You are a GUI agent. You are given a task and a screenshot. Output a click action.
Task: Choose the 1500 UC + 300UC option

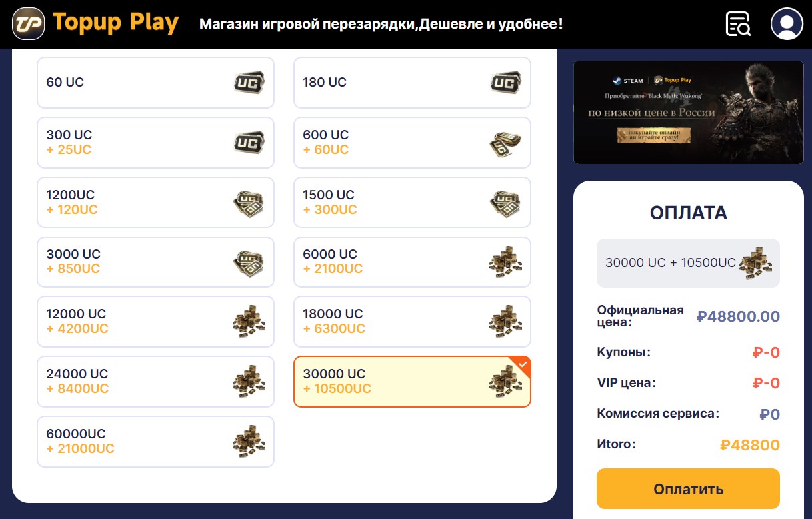(412, 202)
